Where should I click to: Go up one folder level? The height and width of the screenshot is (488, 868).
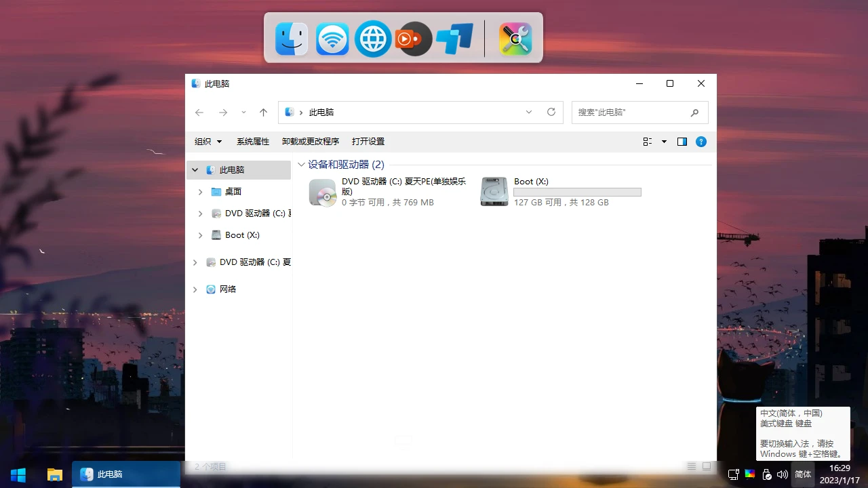point(264,113)
